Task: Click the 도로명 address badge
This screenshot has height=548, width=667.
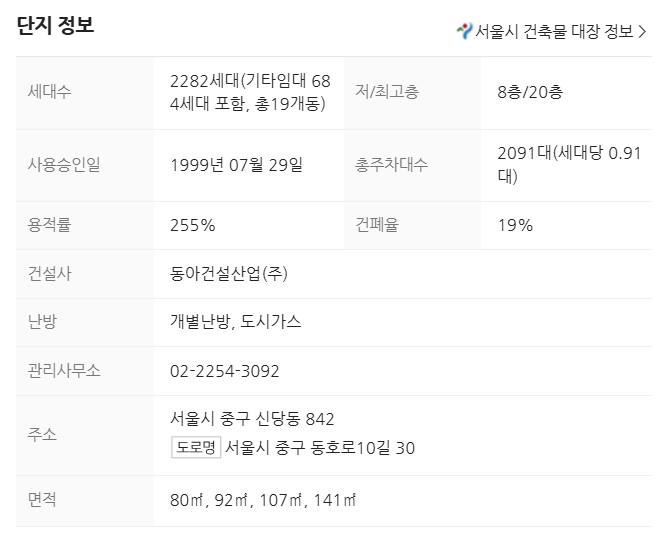Action: coord(195,447)
